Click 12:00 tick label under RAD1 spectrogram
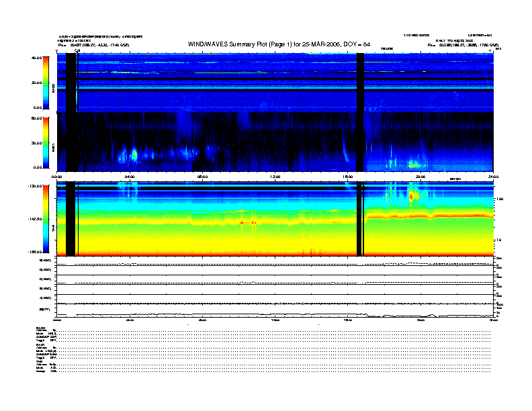 275,177
